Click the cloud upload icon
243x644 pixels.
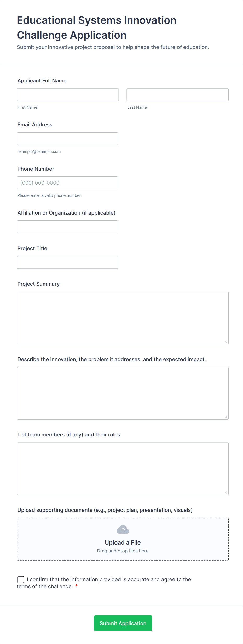(x=123, y=530)
